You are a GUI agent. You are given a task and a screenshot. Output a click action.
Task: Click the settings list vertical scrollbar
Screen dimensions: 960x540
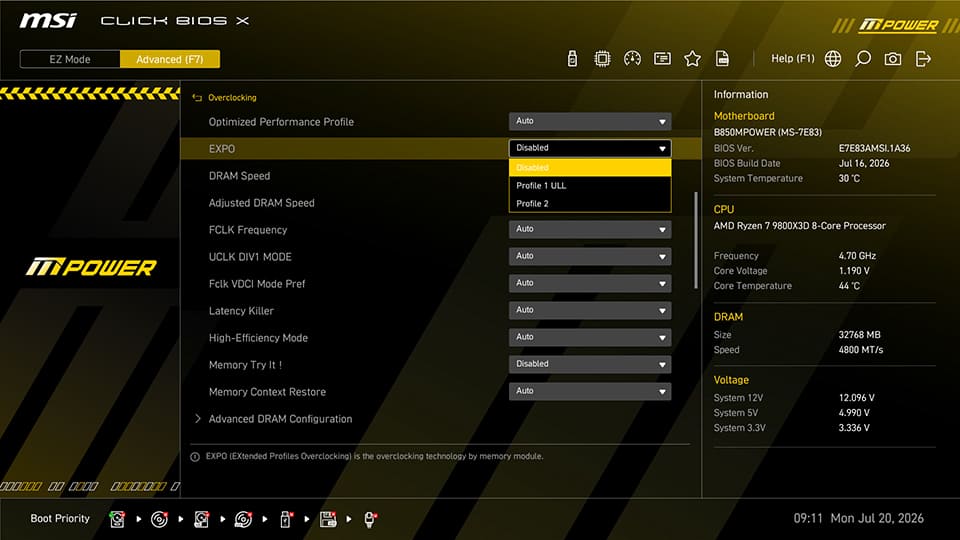pyautogui.click(x=696, y=240)
